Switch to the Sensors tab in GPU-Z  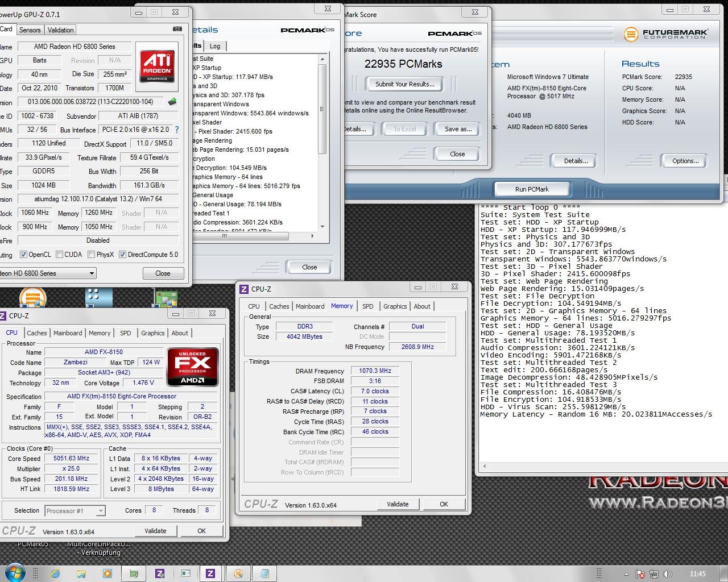coord(30,30)
